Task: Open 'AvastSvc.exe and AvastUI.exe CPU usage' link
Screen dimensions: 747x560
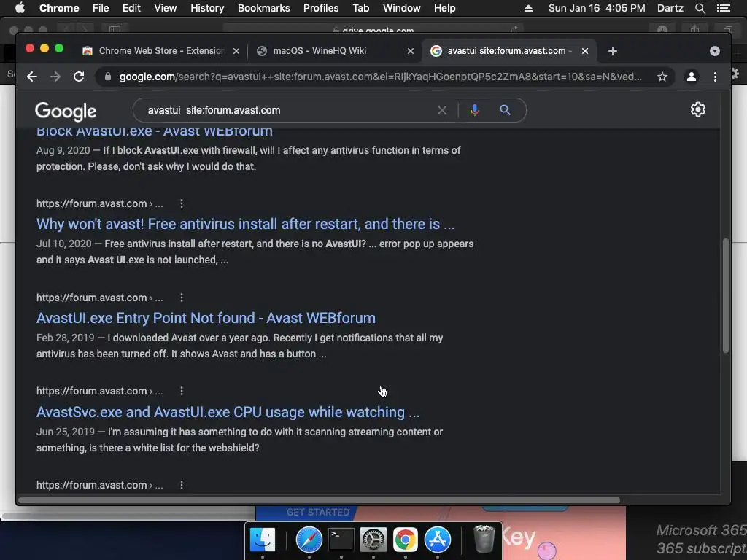Action: click(x=228, y=412)
